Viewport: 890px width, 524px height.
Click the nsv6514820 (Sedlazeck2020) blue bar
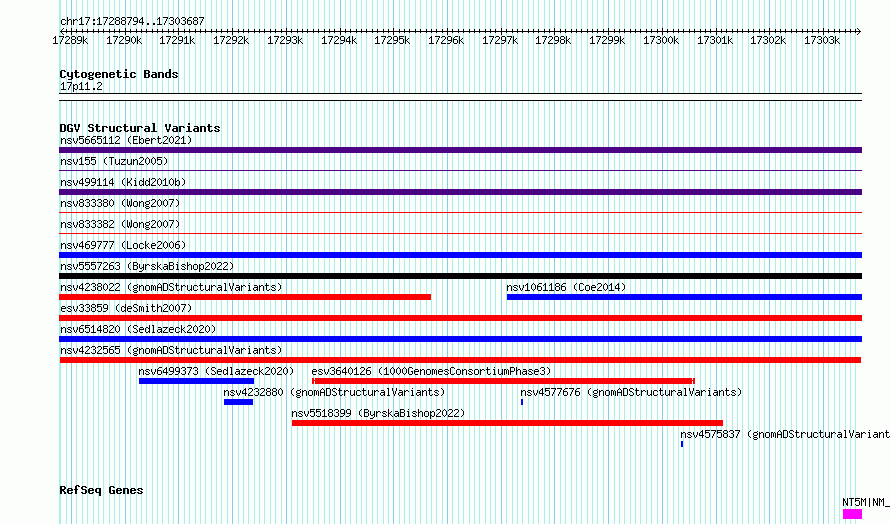tap(460, 339)
